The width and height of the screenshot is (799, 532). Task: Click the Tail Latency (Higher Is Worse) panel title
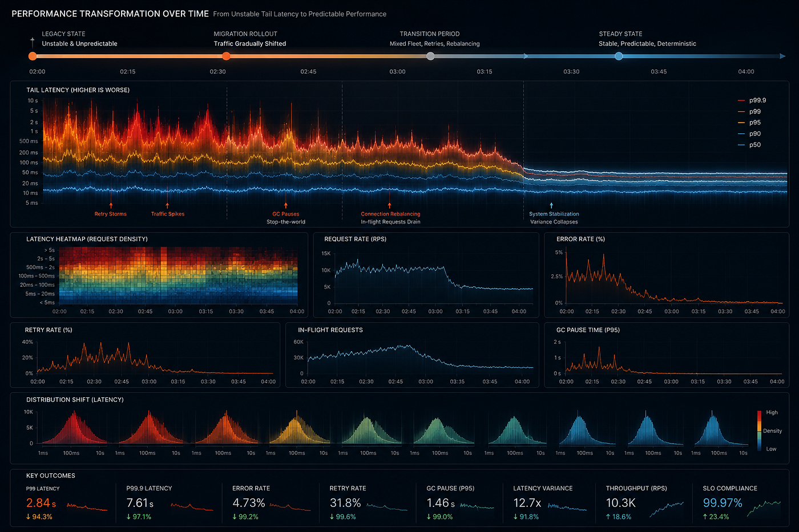pyautogui.click(x=78, y=90)
